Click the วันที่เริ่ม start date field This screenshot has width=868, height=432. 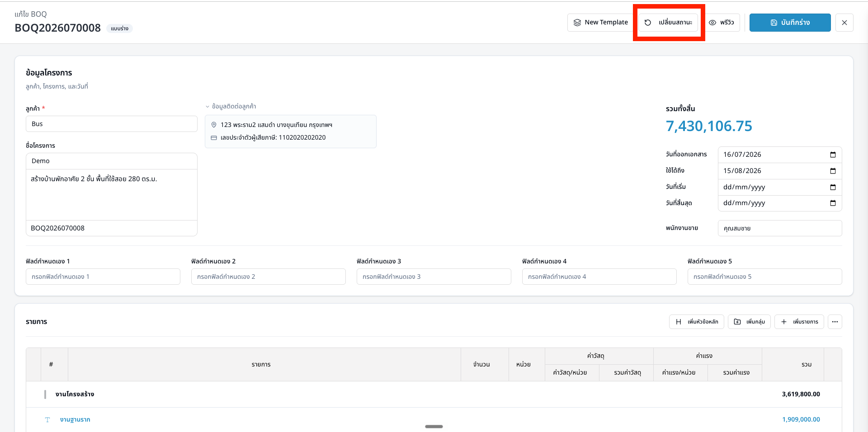click(780, 187)
